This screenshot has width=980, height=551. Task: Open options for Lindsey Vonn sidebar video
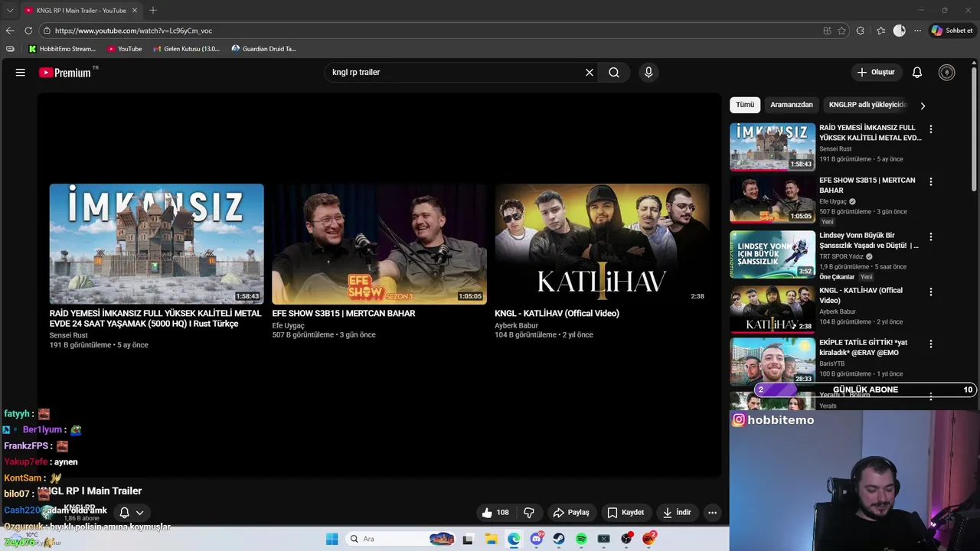coord(931,237)
